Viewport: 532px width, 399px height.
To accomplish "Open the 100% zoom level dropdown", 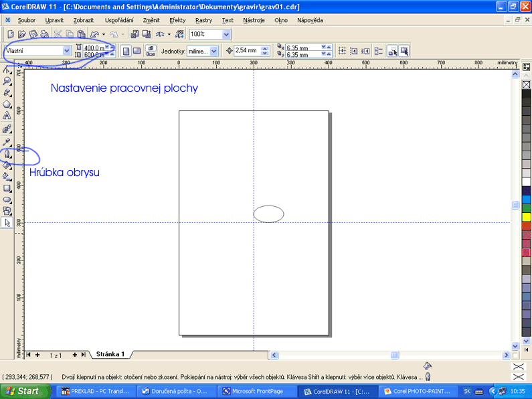I will coord(226,34).
